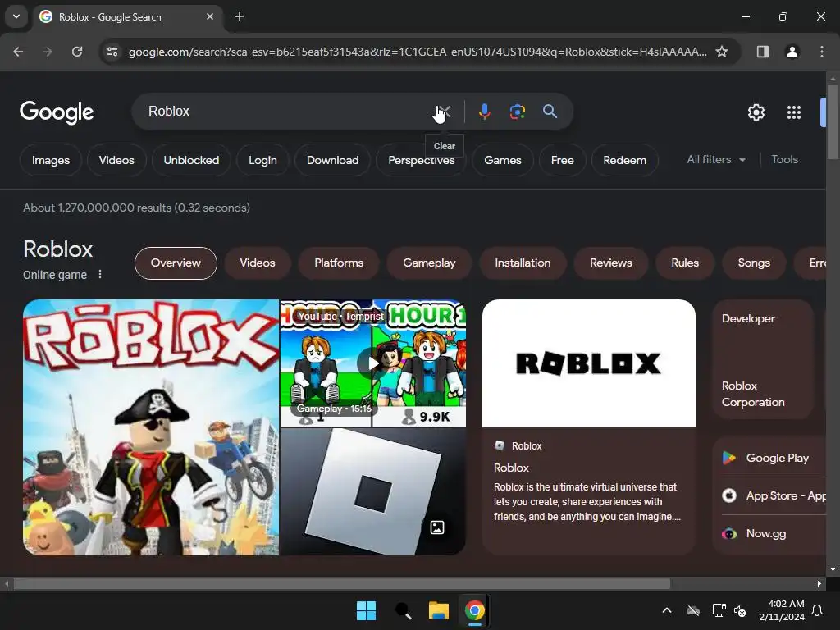Go forward to the next page

pyautogui.click(x=48, y=52)
